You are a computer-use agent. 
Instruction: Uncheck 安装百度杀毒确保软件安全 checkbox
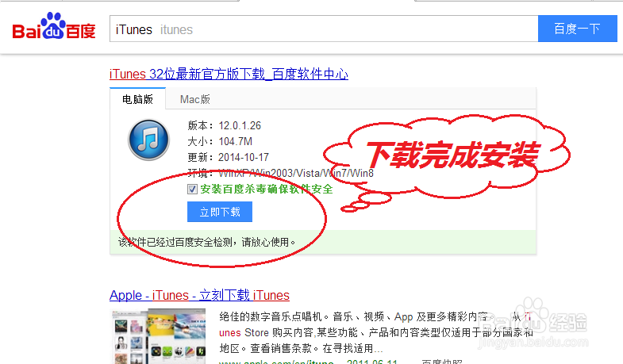point(192,190)
